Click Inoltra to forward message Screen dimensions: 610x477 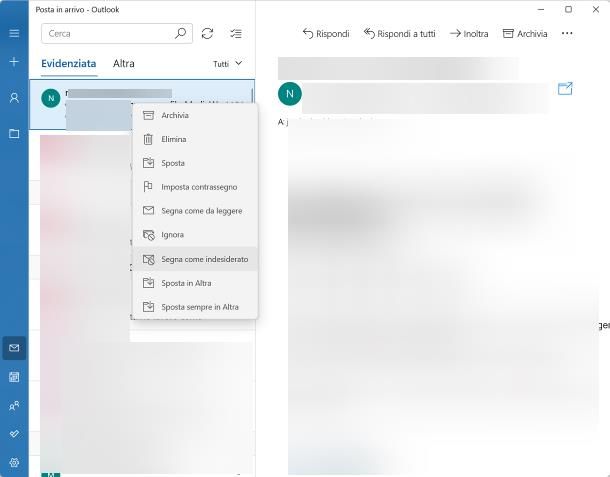469,34
